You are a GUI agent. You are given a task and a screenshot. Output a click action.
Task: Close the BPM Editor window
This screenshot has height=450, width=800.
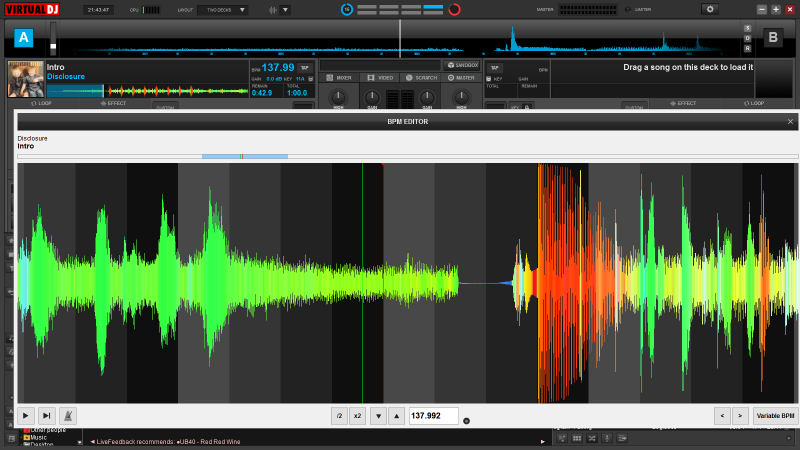[790, 121]
